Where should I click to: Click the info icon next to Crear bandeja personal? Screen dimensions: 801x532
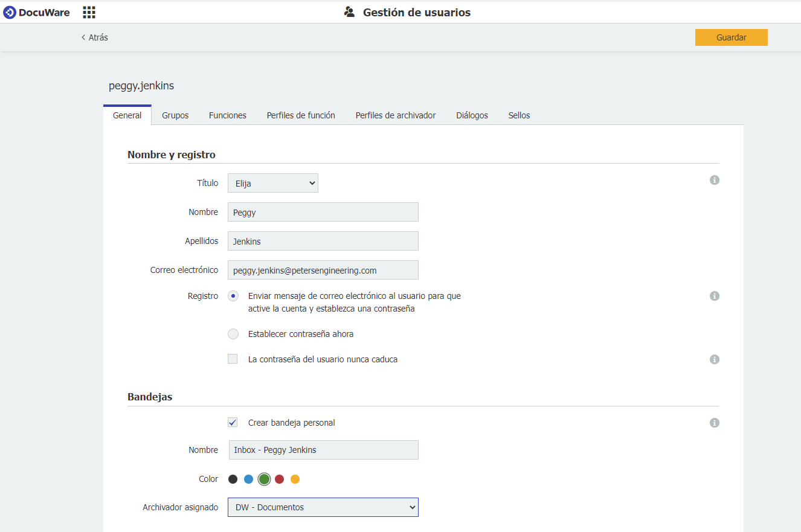coord(715,423)
